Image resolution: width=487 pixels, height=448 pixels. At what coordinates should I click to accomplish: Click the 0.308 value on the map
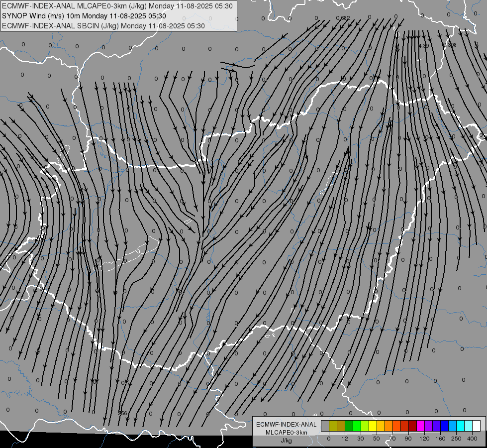(450, 45)
